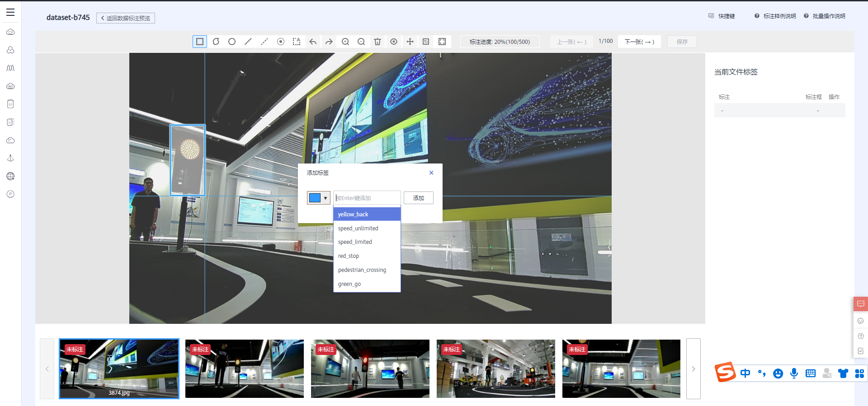The width and height of the screenshot is (868, 406).
Task: Click the 添加 button in dialog
Action: (418, 198)
